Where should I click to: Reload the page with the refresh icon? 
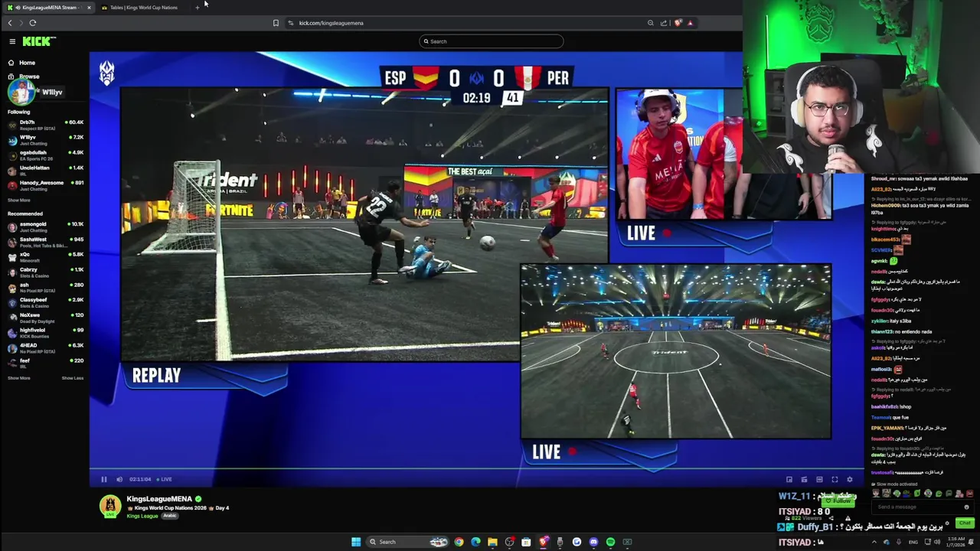33,23
